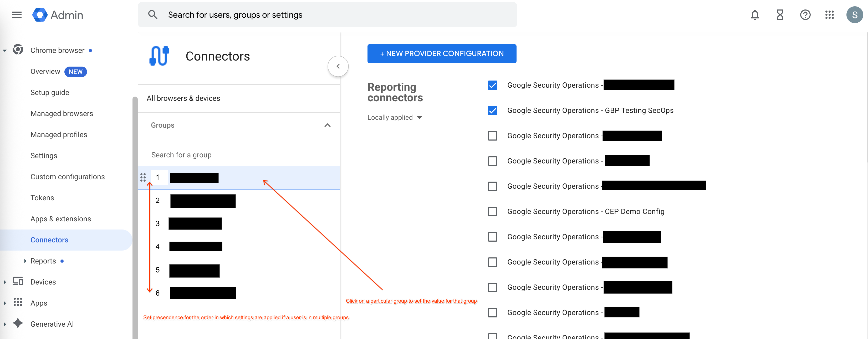Click the Reporting connectors heading
This screenshot has width=868, height=339.
(395, 92)
